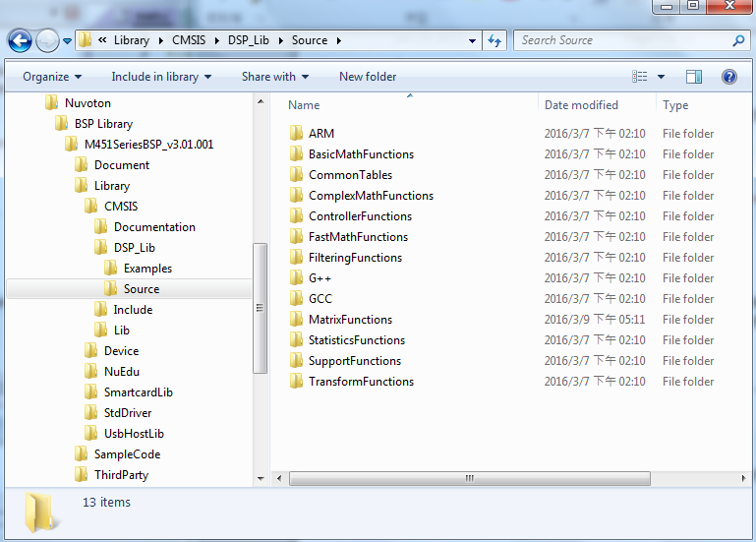Select ThirdParty folder in the tree
756x542 pixels.
(122, 475)
